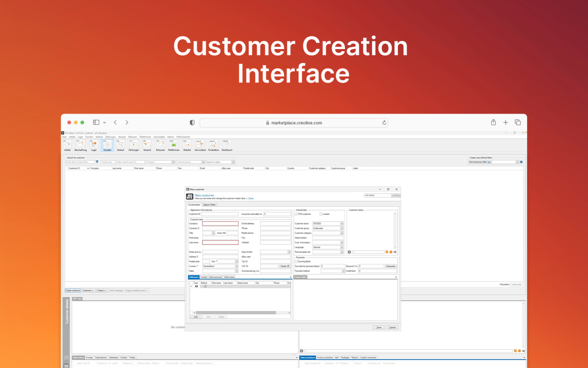Open the Title dropdown
The image size is (588, 368).
pos(213,233)
